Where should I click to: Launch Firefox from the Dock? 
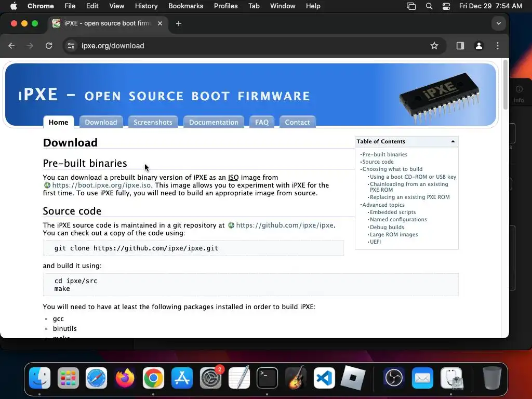[125, 378]
